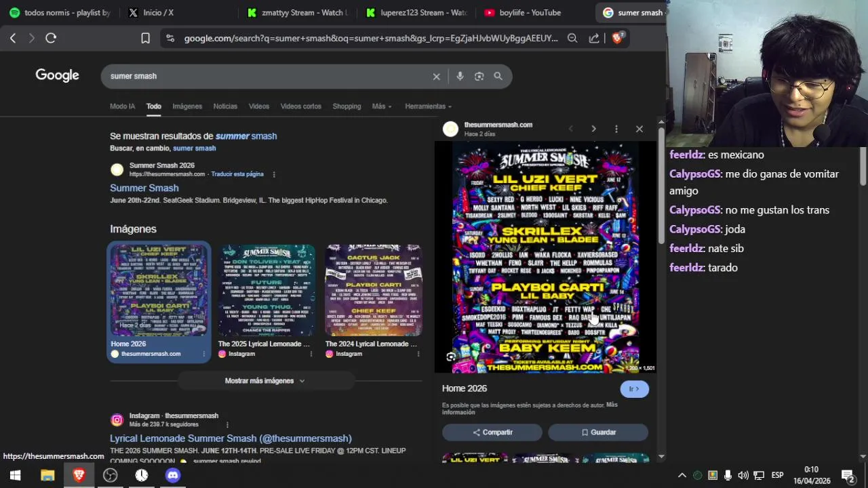The width and height of the screenshot is (868, 488).
Task: Bookmark this page icon
Action: [145, 39]
